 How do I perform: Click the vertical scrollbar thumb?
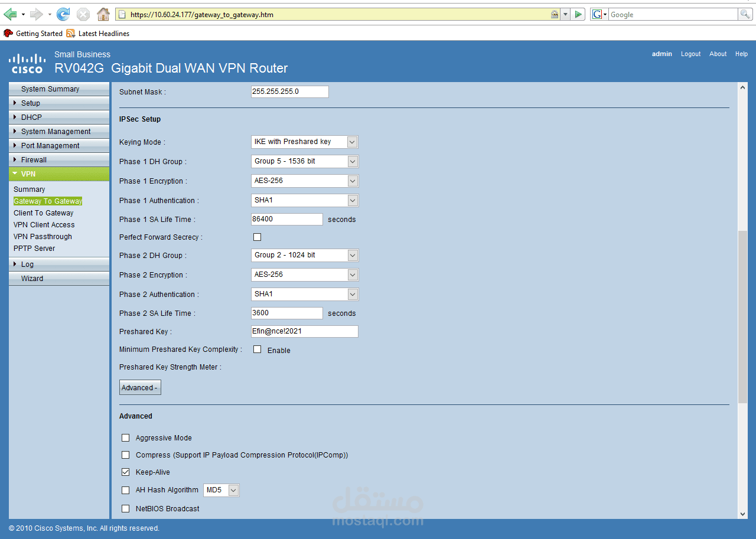coord(743,318)
